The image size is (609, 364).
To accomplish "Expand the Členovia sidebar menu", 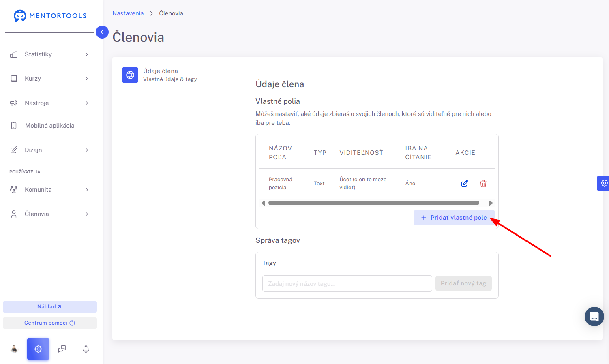I will (49, 214).
